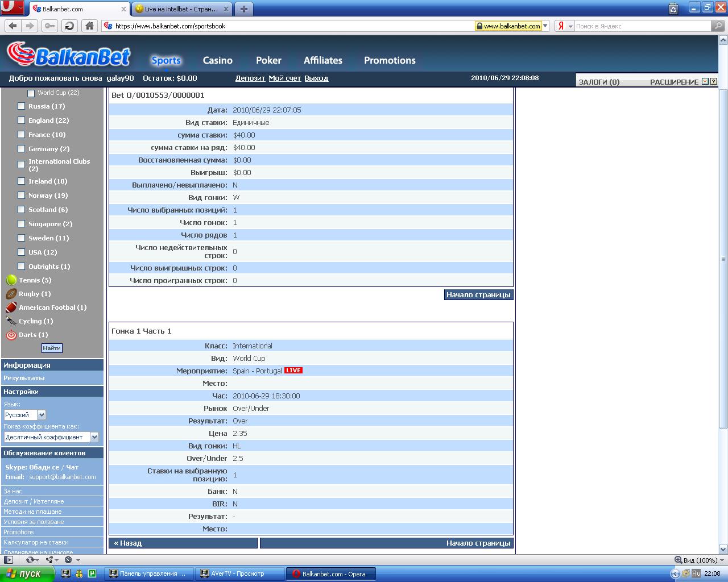Viewport: 728px width, 582px height.
Task: Go to the browser home page
Action: tap(89, 26)
